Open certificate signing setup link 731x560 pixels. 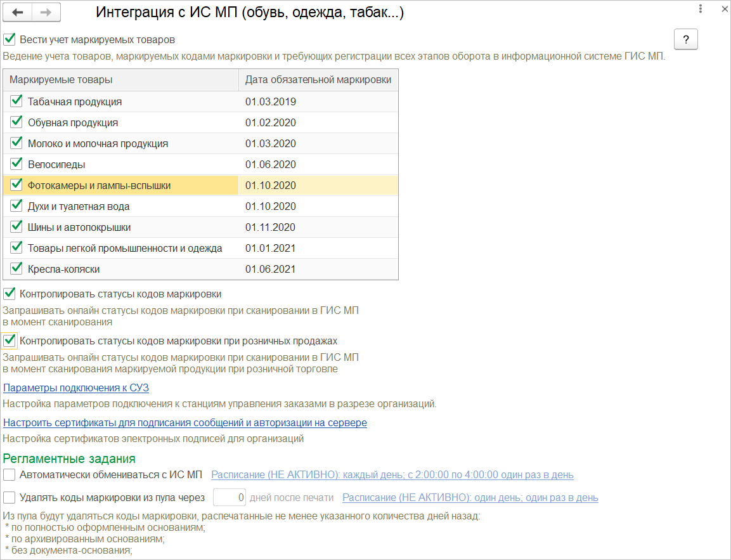pos(185,423)
